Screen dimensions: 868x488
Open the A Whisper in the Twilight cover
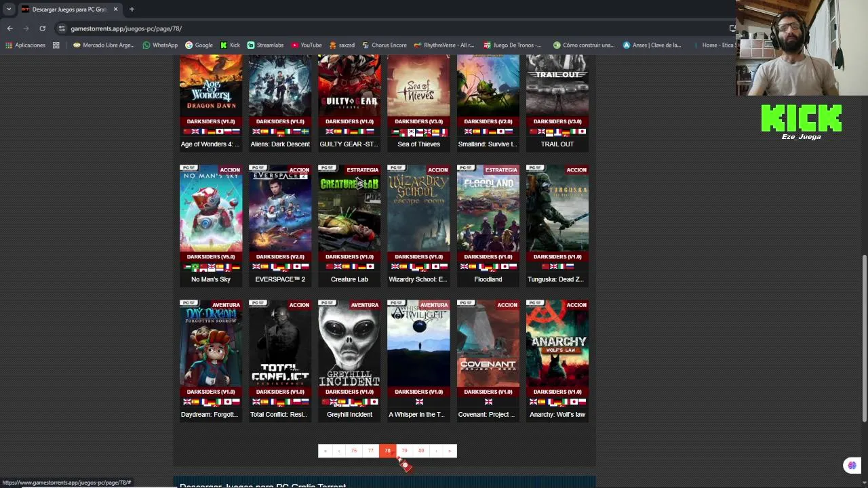pos(418,344)
